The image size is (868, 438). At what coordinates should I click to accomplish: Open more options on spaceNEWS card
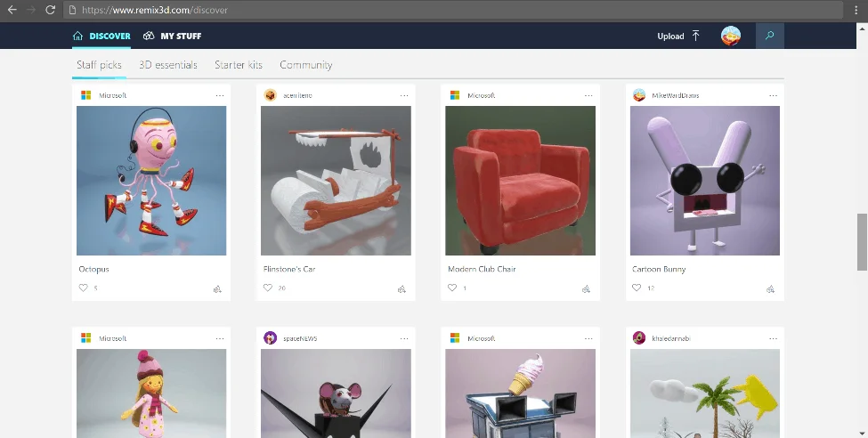tap(404, 338)
